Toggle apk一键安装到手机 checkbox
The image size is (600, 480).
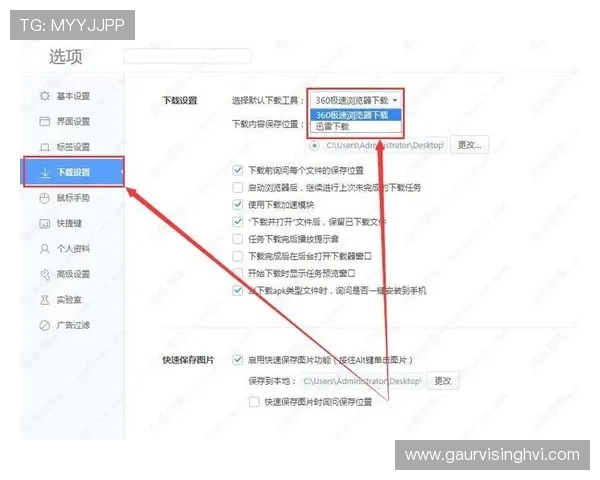click(238, 291)
